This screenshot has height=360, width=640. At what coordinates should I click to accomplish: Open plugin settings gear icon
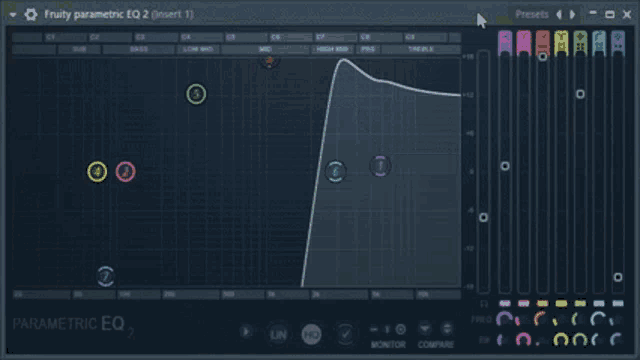(x=31, y=15)
